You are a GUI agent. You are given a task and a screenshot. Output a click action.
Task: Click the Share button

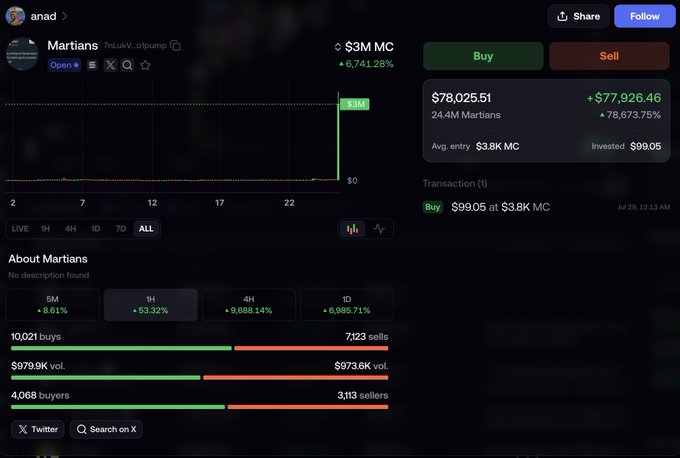point(579,16)
